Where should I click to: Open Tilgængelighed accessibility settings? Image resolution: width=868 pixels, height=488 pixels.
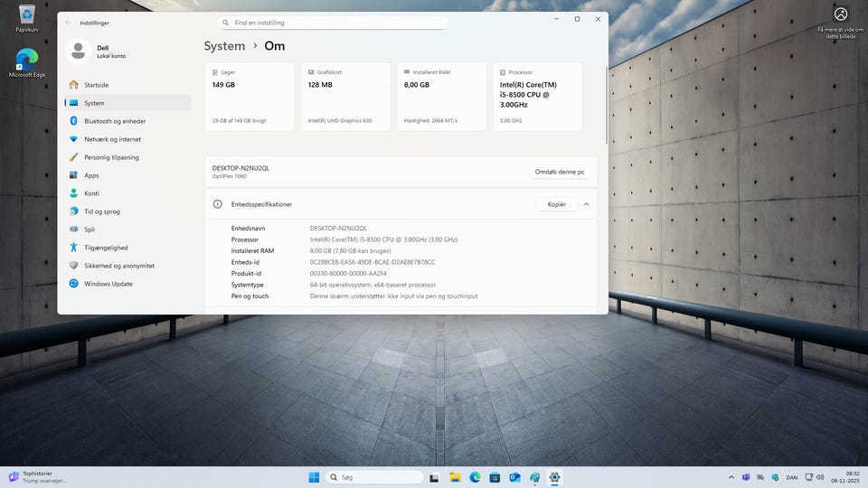[x=106, y=248]
